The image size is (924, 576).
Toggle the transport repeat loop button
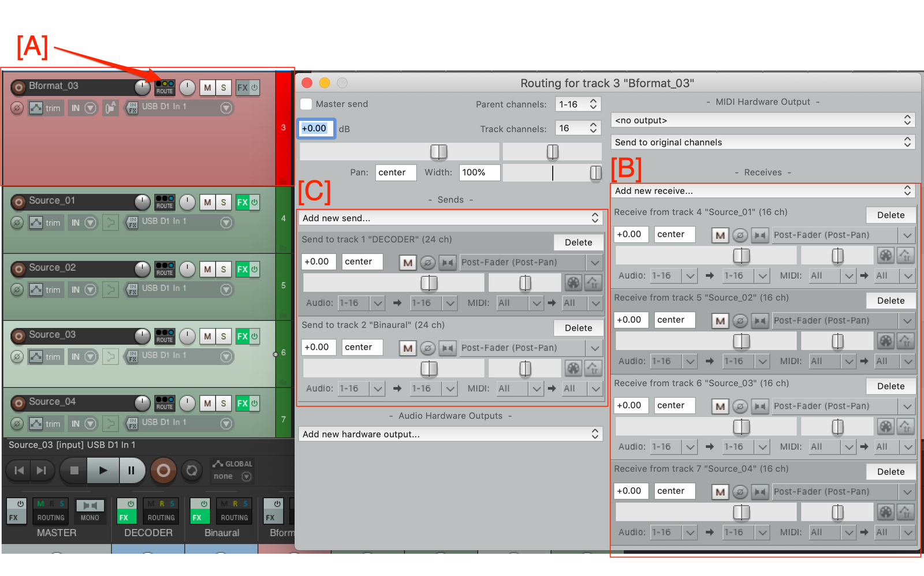point(192,471)
